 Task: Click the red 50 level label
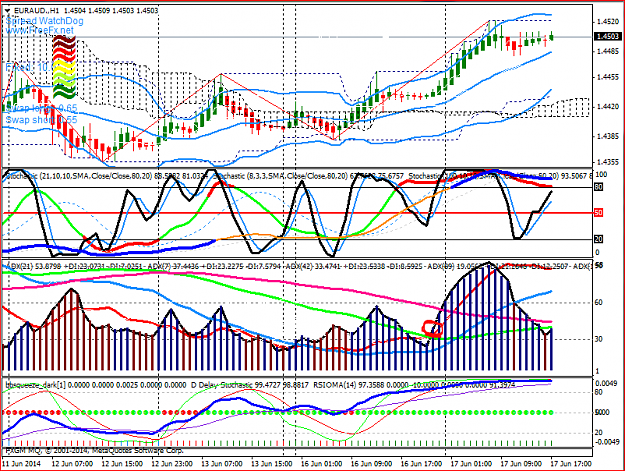point(599,213)
